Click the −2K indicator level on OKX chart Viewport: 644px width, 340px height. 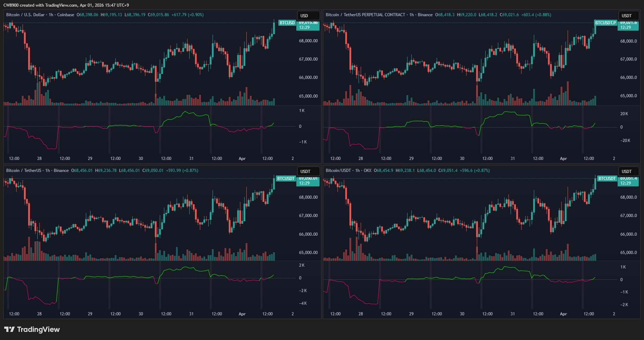coord(624,305)
